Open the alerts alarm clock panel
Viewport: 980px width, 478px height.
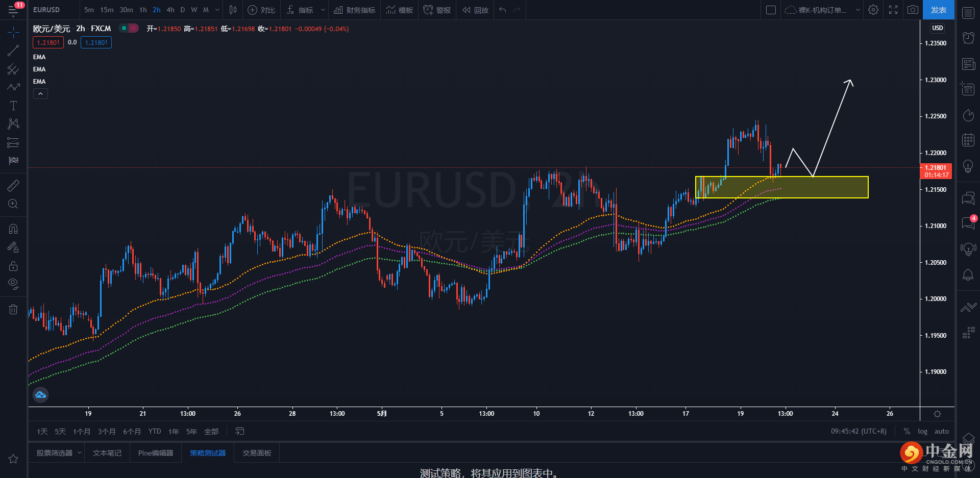coord(968,38)
